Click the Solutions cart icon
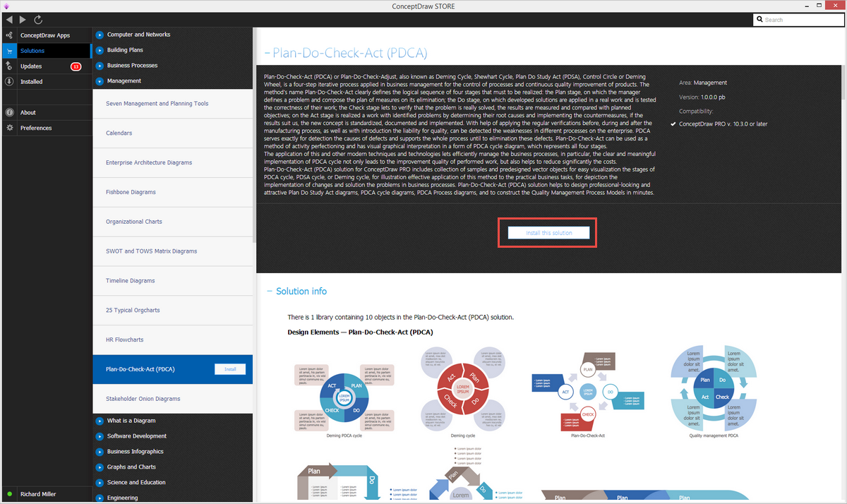The height and width of the screenshot is (504, 847). click(x=9, y=51)
